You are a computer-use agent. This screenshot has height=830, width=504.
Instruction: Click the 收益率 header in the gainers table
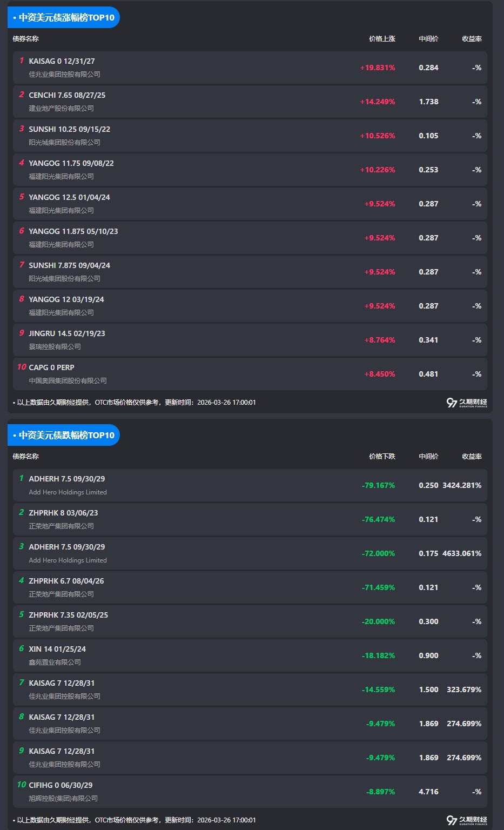coord(472,39)
